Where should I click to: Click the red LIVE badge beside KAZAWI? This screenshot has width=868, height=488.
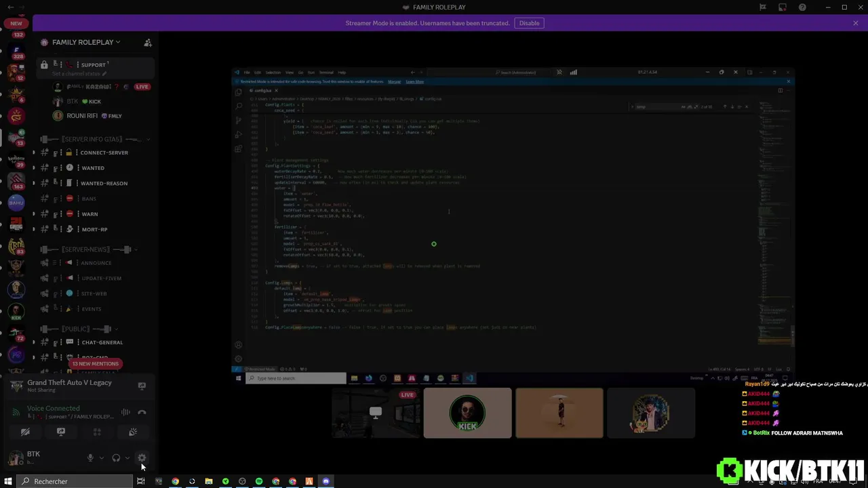[142, 87]
